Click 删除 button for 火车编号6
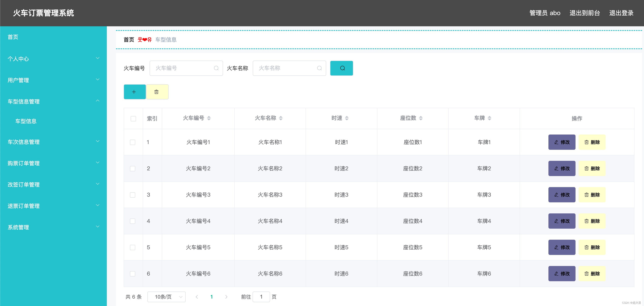 pyautogui.click(x=592, y=274)
